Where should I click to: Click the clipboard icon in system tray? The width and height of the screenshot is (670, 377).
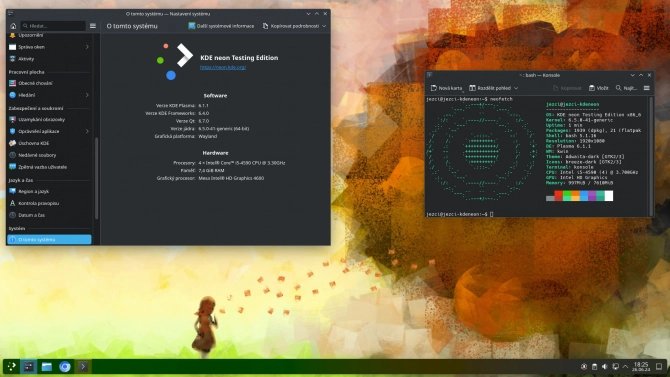(x=594, y=367)
